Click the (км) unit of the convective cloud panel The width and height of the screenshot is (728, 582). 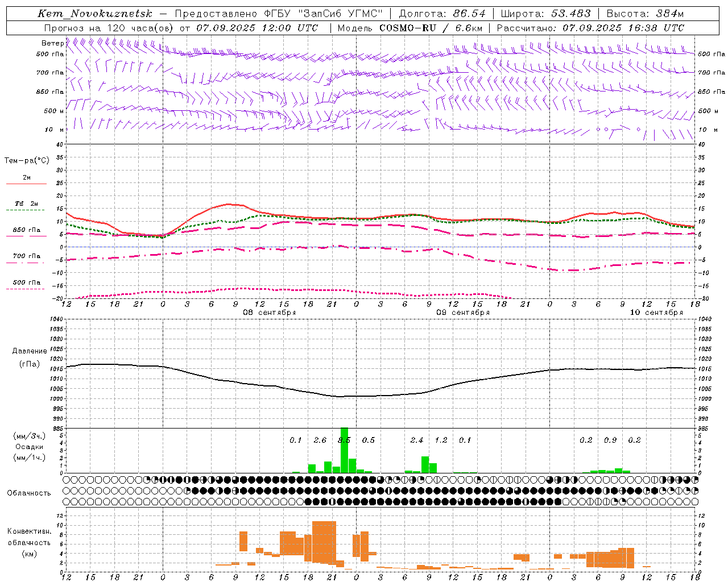pos(30,554)
